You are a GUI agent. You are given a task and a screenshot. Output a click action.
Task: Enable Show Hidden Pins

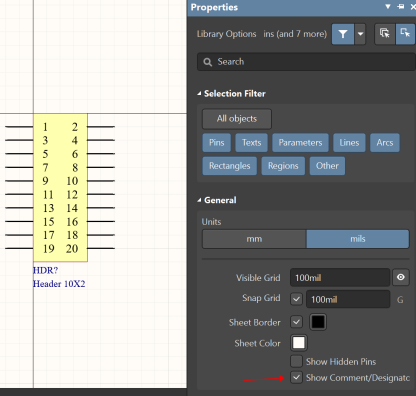point(296,361)
